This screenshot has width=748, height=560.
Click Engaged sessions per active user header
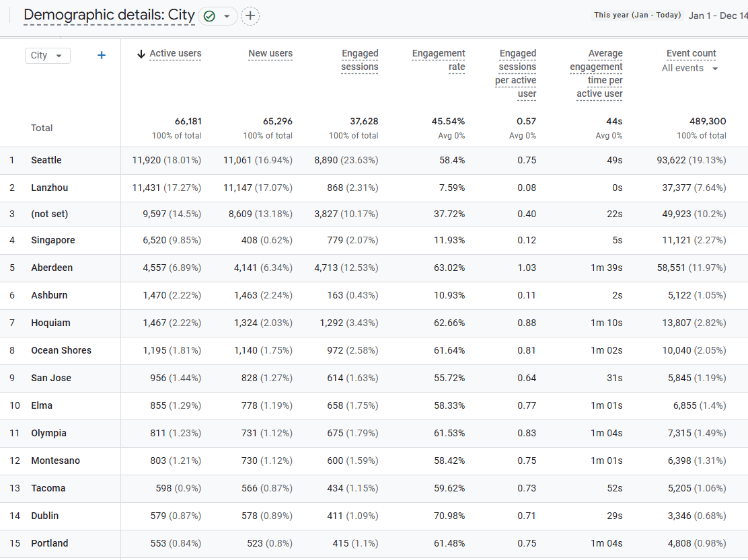pyautogui.click(x=517, y=73)
